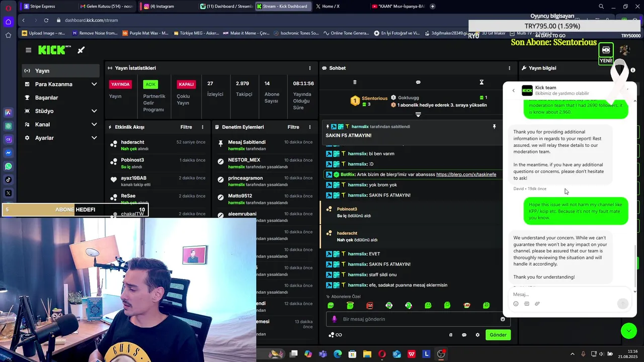Switch to the Home / X browser tab
644x362 pixels.
click(340, 7)
